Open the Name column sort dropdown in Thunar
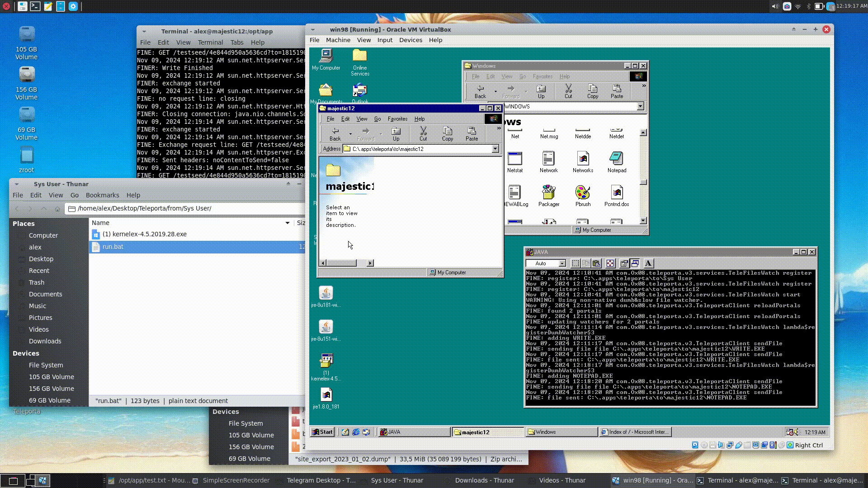This screenshot has width=868, height=488. point(287,223)
